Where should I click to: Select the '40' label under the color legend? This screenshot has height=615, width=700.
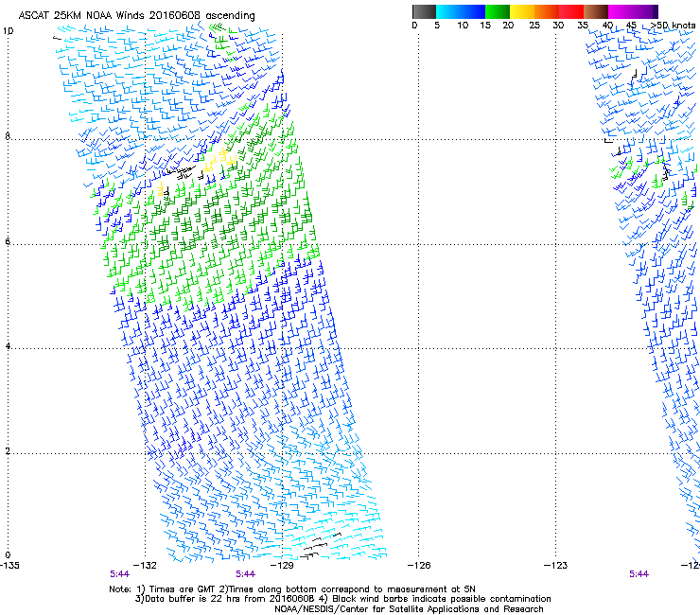click(607, 26)
